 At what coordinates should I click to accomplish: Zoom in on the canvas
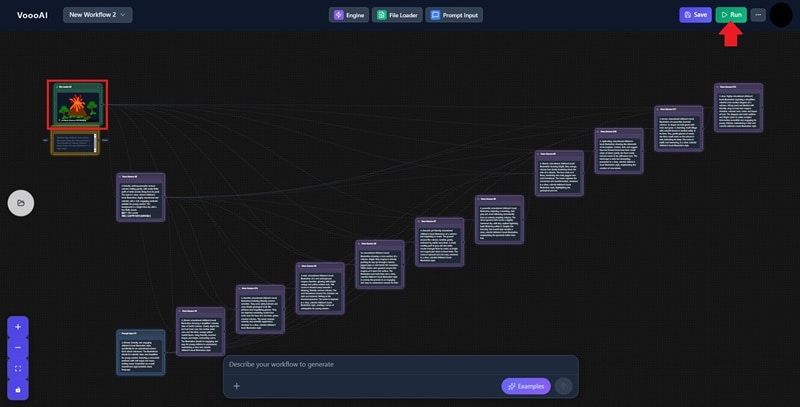(x=18, y=327)
